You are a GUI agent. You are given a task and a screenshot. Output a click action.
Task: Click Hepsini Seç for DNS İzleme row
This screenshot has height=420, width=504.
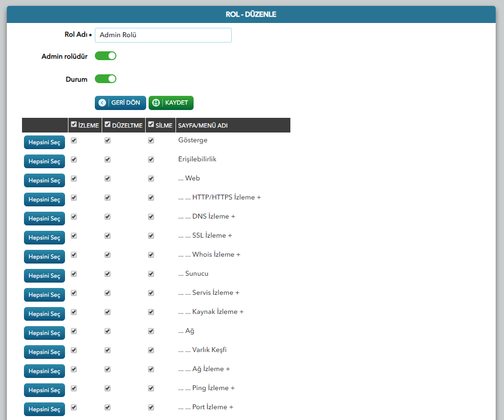pos(44,219)
